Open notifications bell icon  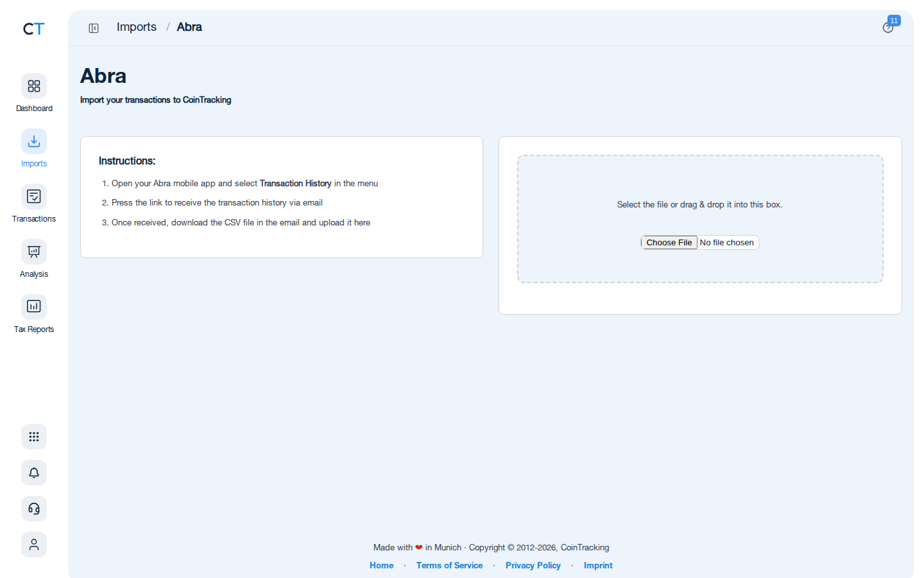34,473
